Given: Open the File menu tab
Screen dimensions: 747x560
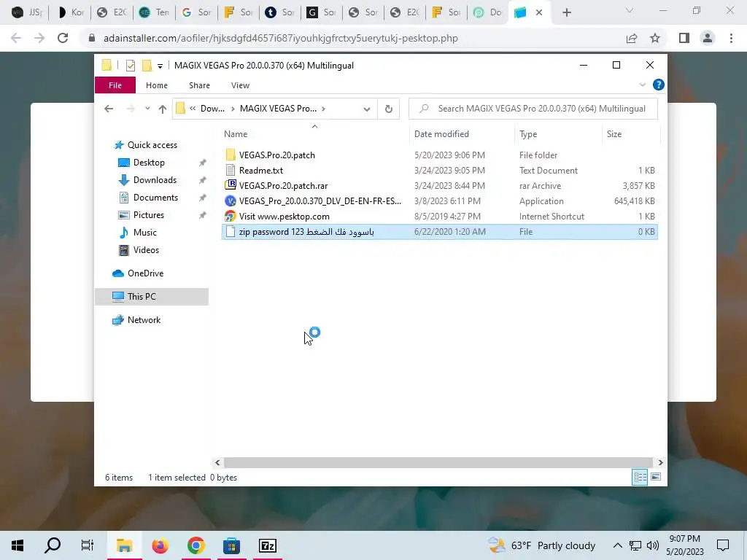Looking at the screenshot, I should coord(115,85).
